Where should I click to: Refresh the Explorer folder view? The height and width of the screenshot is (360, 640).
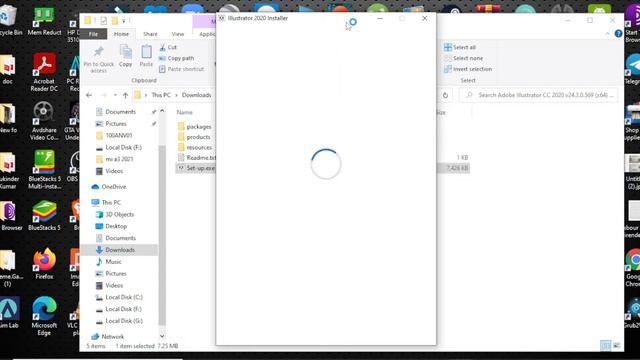pos(445,95)
